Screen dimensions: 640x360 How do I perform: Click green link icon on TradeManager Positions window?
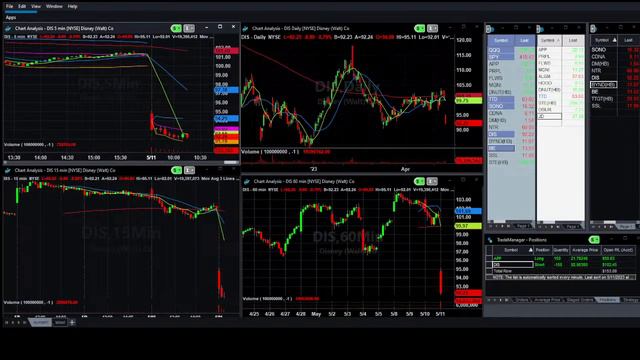[594, 240]
